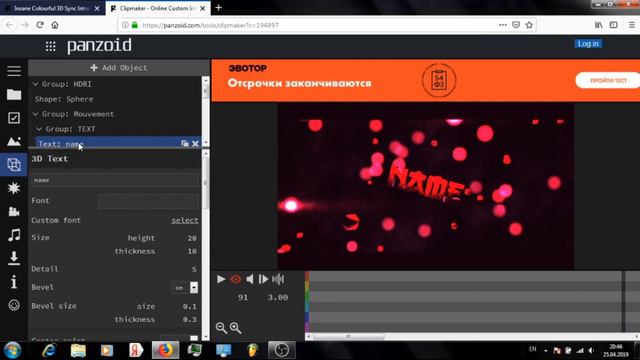The height and width of the screenshot is (360, 640).
Task: Open the Font dropdown field
Action: point(149,201)
